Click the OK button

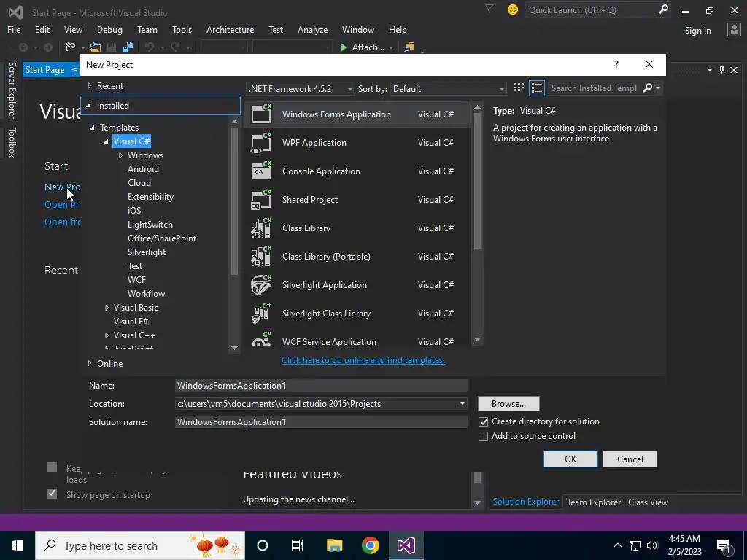point(570,459)
